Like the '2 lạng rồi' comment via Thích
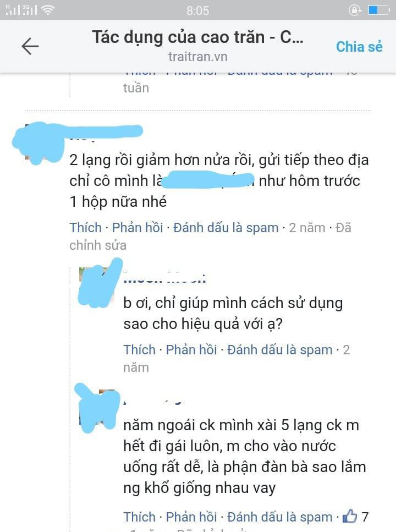396x532 pixels. point(85,227)
